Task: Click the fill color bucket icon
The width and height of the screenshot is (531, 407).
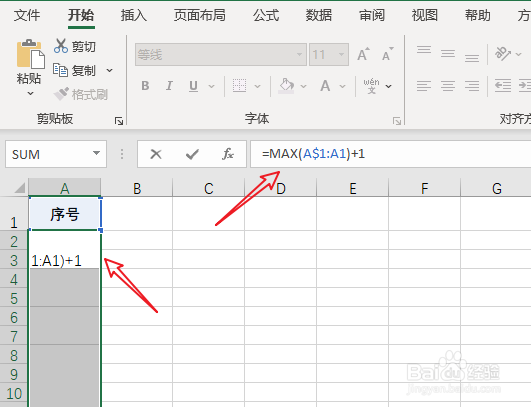Action: pos(286,86)
